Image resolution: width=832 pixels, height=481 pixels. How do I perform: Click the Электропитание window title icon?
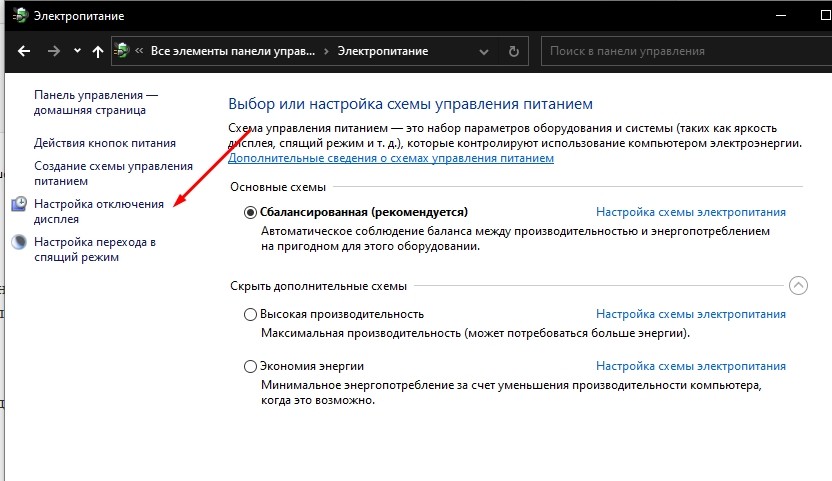point(14,15)
